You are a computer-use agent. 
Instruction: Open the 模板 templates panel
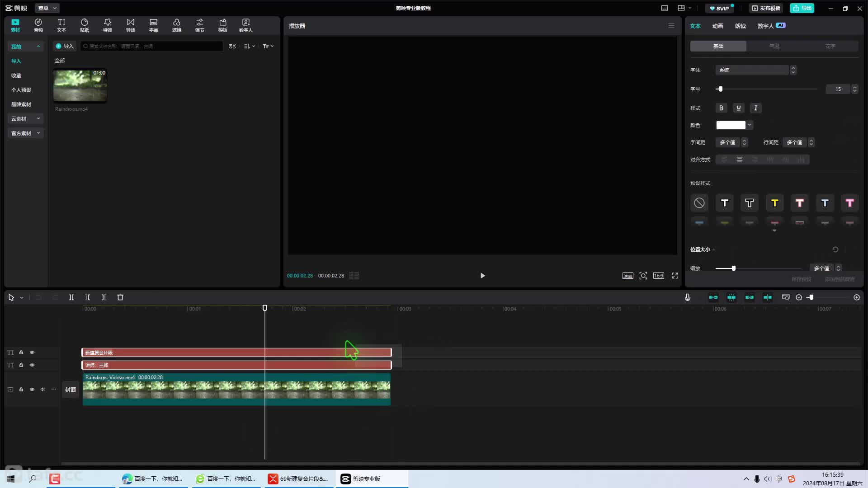tap(223, 25)
